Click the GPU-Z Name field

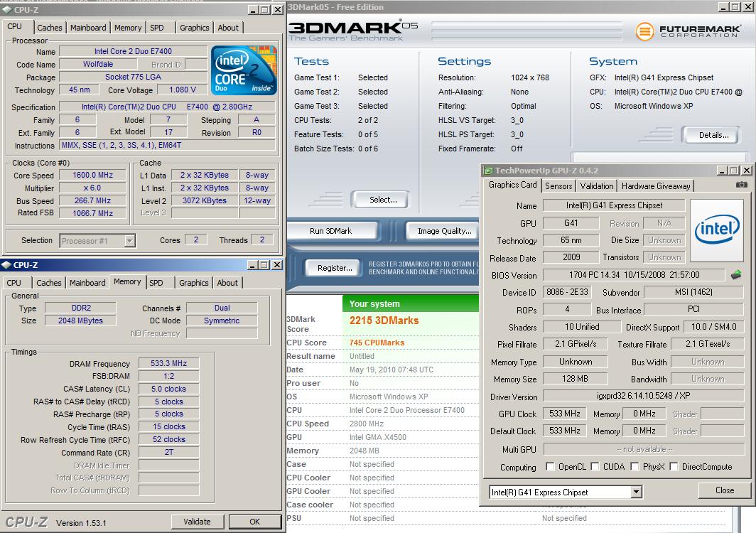pyautogui.click(x=614, y=205)
